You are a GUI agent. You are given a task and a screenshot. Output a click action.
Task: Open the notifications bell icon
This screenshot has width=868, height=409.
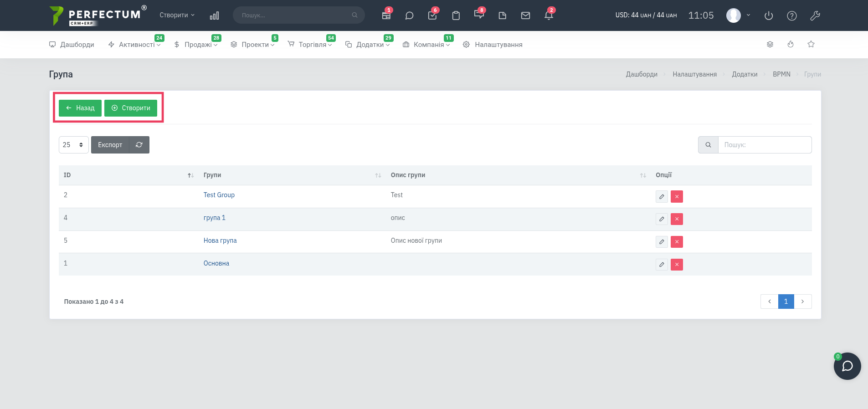pos(549,15)
